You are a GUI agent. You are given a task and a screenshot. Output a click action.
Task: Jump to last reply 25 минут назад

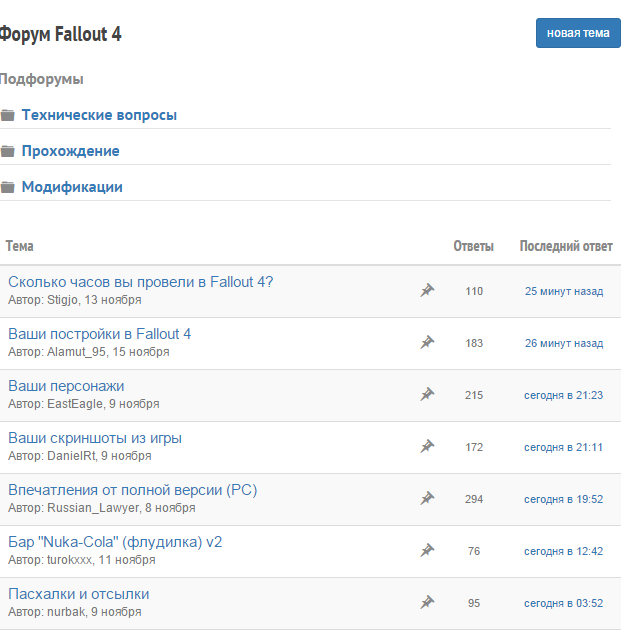(x=564, y=291)
